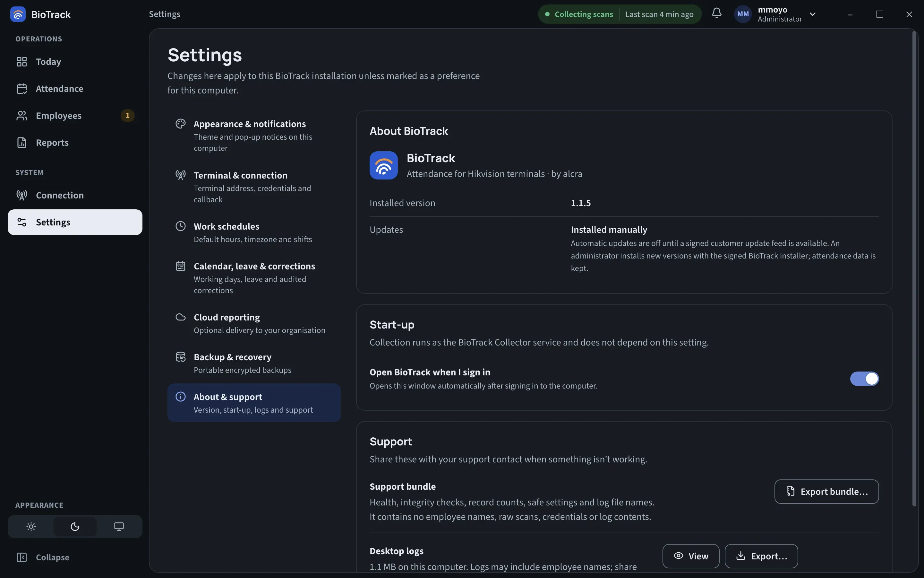924x578 pixels.
Task: Click the Start-up card heading
Action: coord(392,325)
